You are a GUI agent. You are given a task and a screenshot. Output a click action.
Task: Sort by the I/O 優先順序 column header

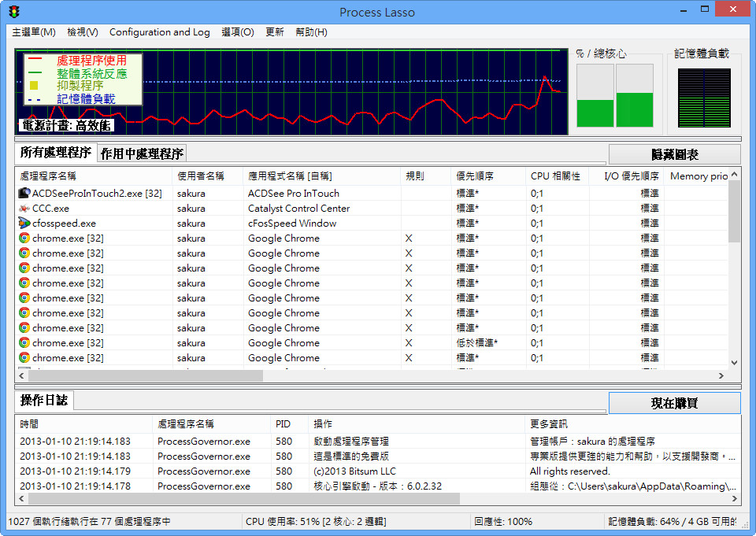(x=626, y=176)
